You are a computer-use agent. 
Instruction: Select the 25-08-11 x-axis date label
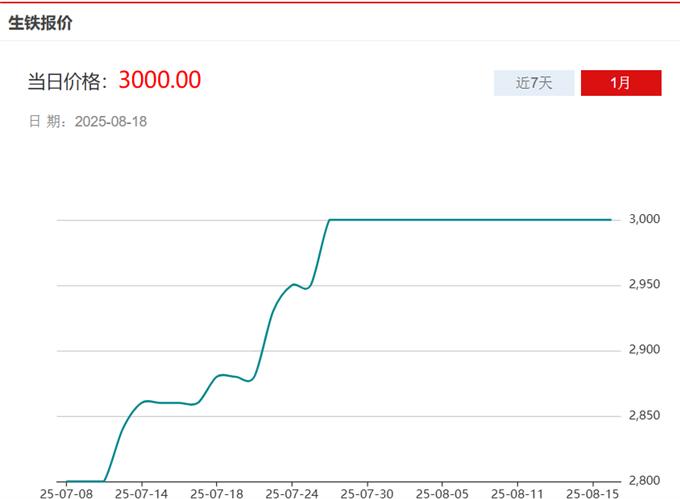pos(517,492)
